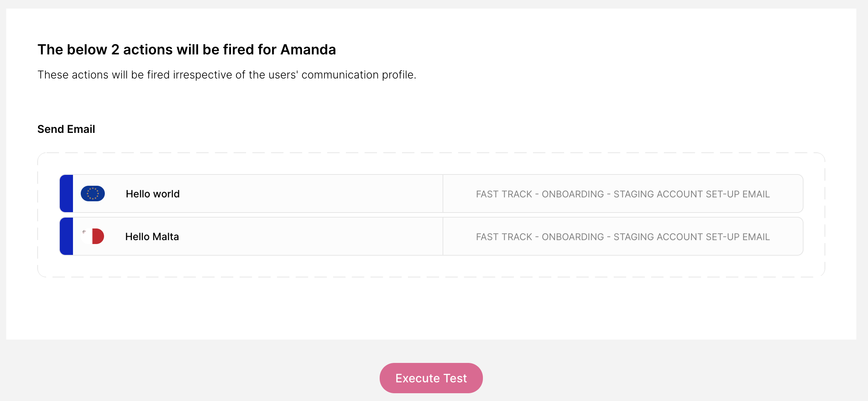Click the European Union flag icon
The width and height of the screenshot is (868, 401).
click(x=93, y=194)
